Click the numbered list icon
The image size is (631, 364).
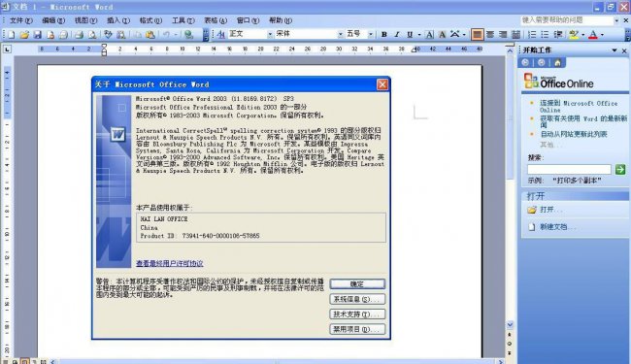[x=532, y=35]
